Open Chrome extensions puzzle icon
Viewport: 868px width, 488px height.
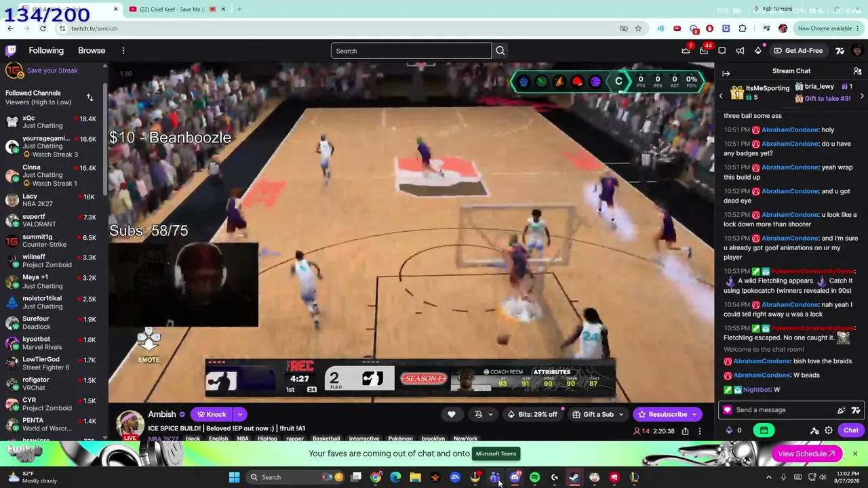[743, 28]
